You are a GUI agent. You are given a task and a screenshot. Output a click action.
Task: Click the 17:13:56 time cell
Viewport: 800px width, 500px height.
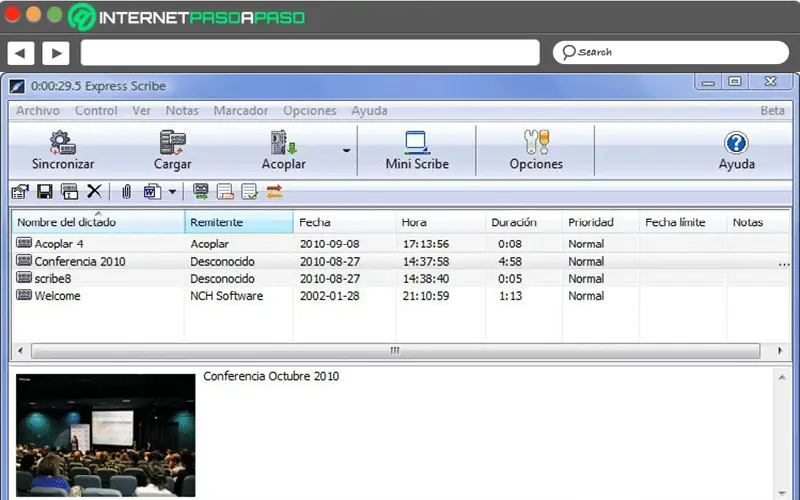pyautogui.click(x=426, y=244)
